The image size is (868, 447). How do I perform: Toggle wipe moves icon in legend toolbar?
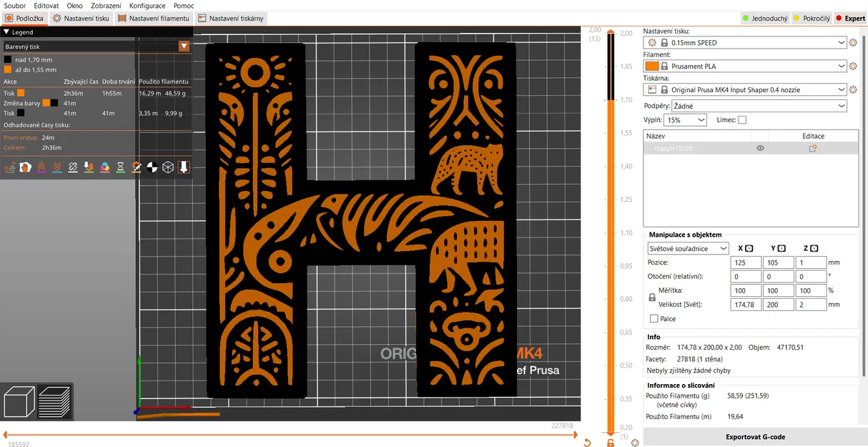coord(26,167)
